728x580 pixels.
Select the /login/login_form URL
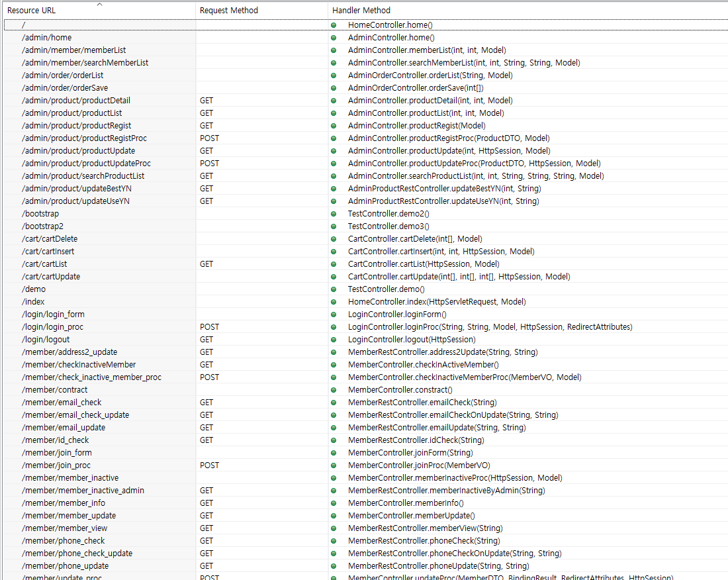53,314
